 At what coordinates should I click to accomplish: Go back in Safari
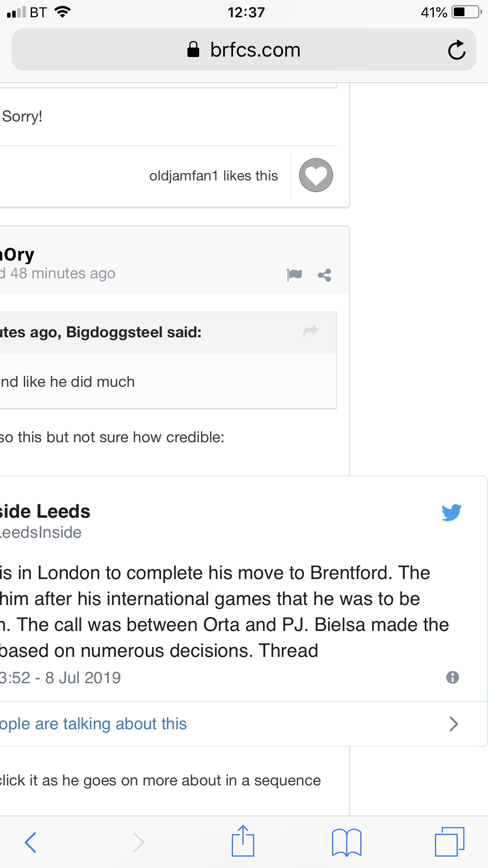30,842
